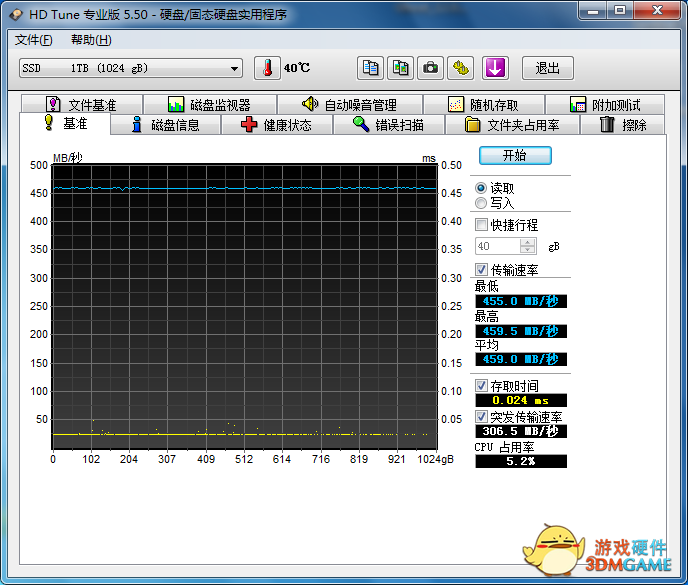
Task: Increase short stroke value with up arrow
Action: click(x=527, y=242)
